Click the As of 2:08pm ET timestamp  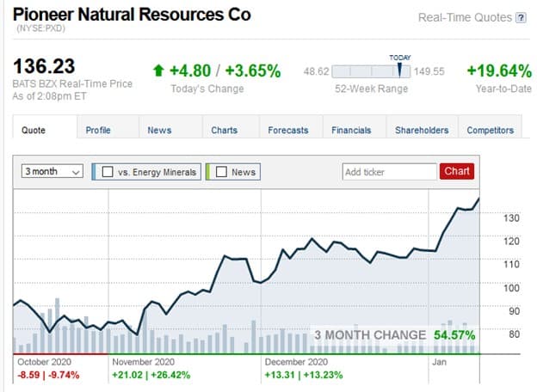(49, 96)
